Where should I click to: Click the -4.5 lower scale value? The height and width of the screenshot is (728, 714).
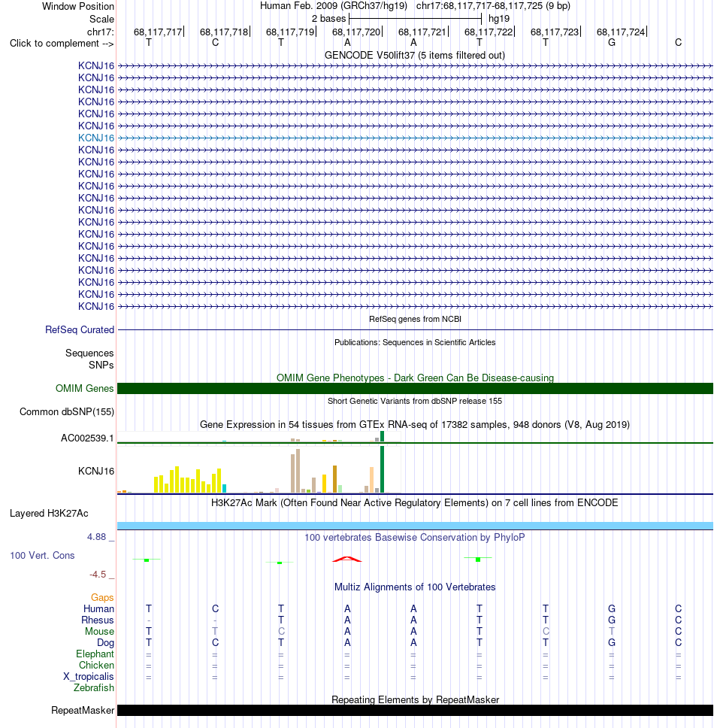click(x=98, y=575)
